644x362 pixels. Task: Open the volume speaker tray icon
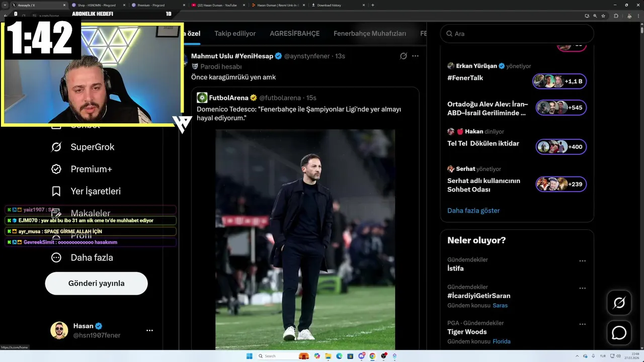click(x=619, y=356)
